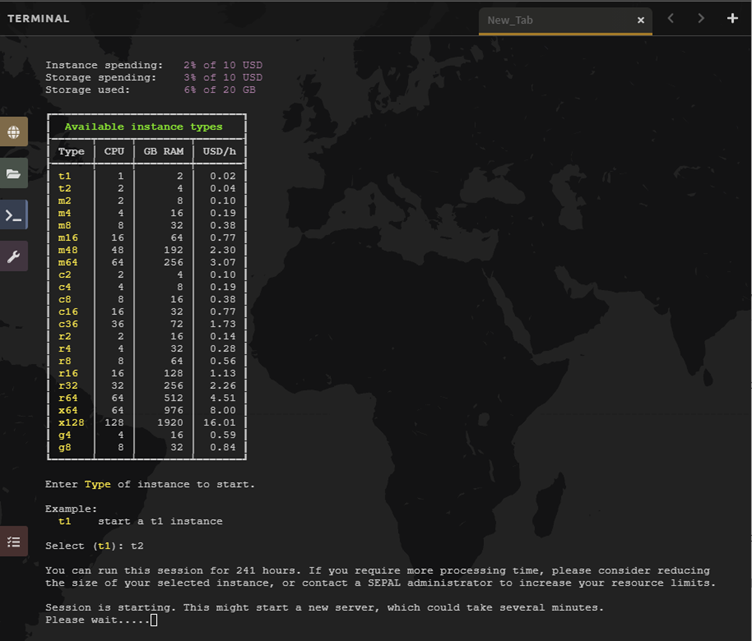Click the TERMINAL panel title
The height and width of the screenshot is (641, 752).
coord(39,19)
